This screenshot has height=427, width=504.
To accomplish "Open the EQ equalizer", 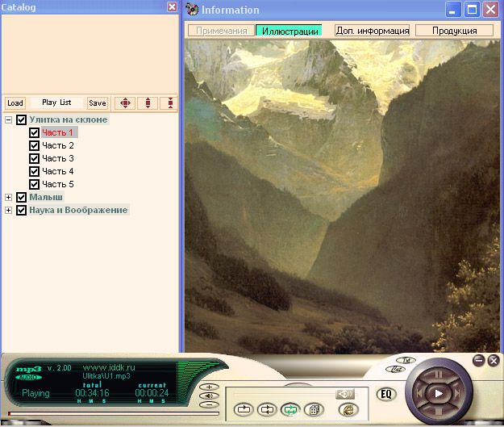I will [385, 395].
